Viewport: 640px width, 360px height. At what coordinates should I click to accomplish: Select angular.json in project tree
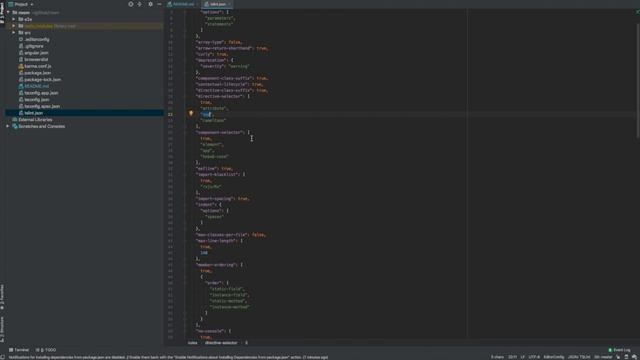click(x=36, y=53)
